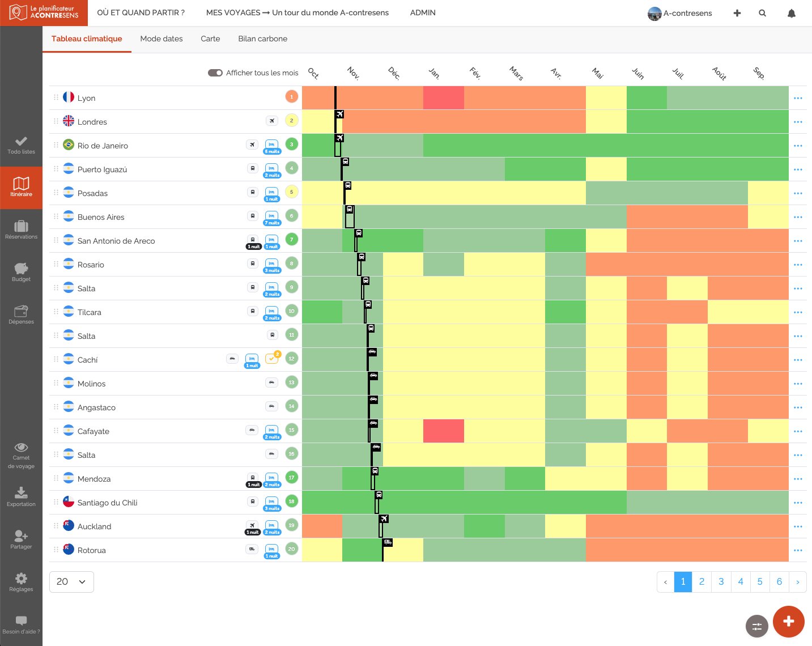Open ADMIN menu
The height and width of the screenshot is (646, 812).
tap(423, 12)
